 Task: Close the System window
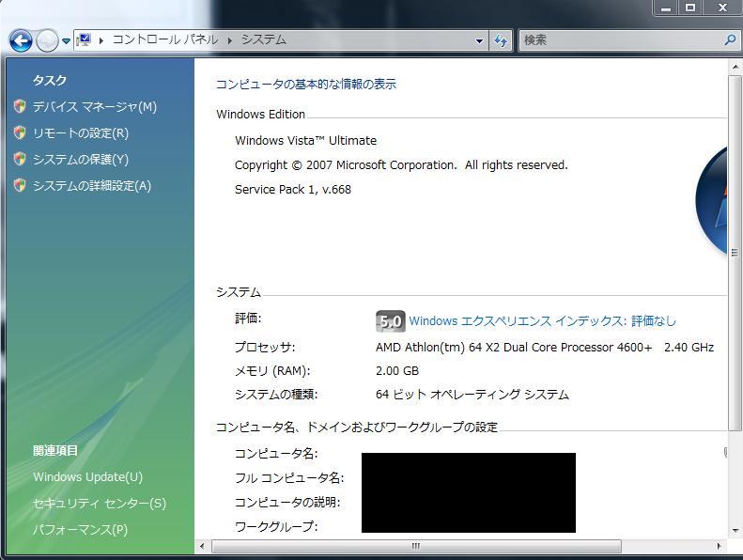tap(722, 8)
